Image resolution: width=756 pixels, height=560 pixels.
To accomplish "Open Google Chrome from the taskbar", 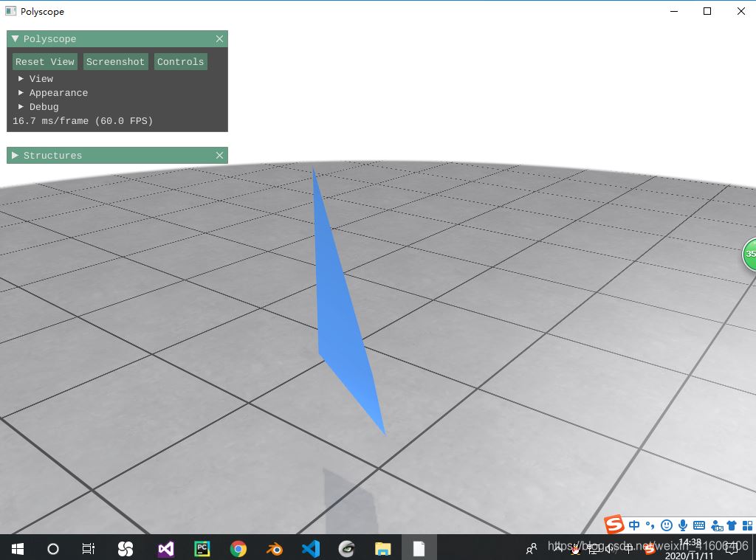I will tap(238, 548).
